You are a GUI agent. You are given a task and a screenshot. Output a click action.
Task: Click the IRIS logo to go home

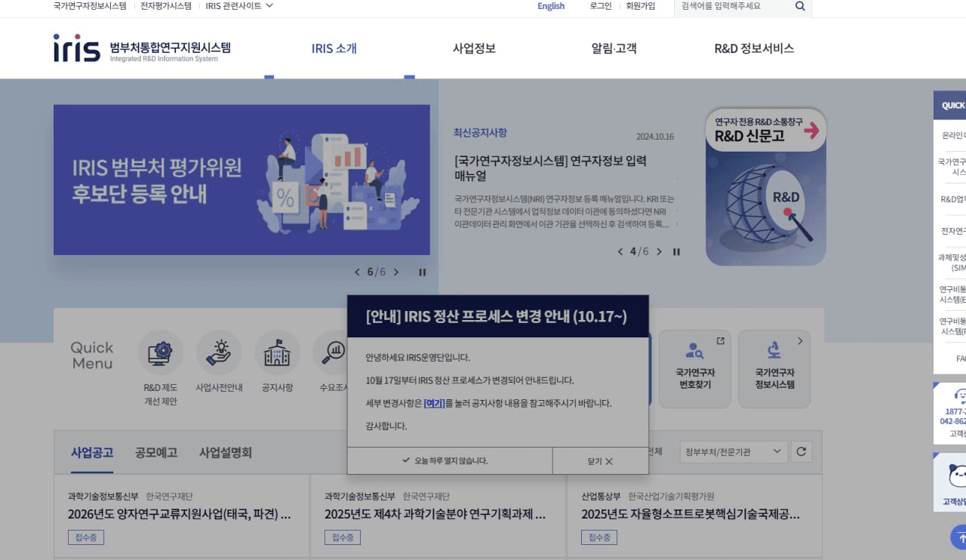pyautogui.click(x=142, y=48)
